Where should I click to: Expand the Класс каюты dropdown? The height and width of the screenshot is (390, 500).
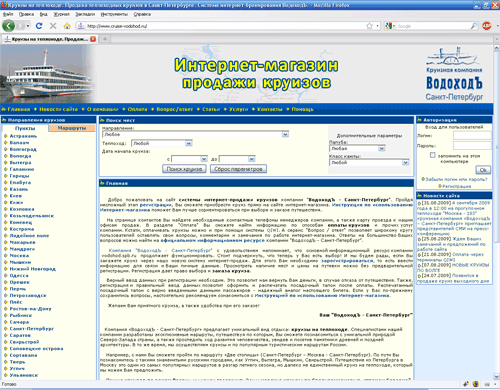pos(405,162)
